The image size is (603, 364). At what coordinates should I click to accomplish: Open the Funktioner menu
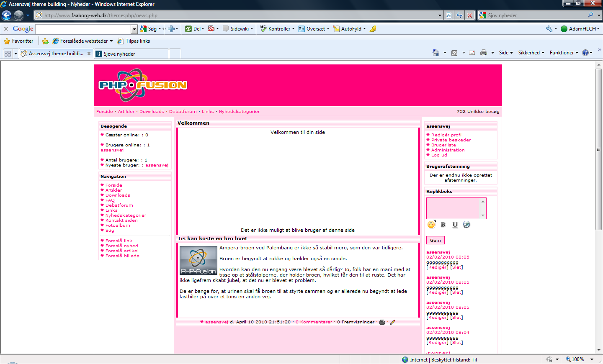564,53
